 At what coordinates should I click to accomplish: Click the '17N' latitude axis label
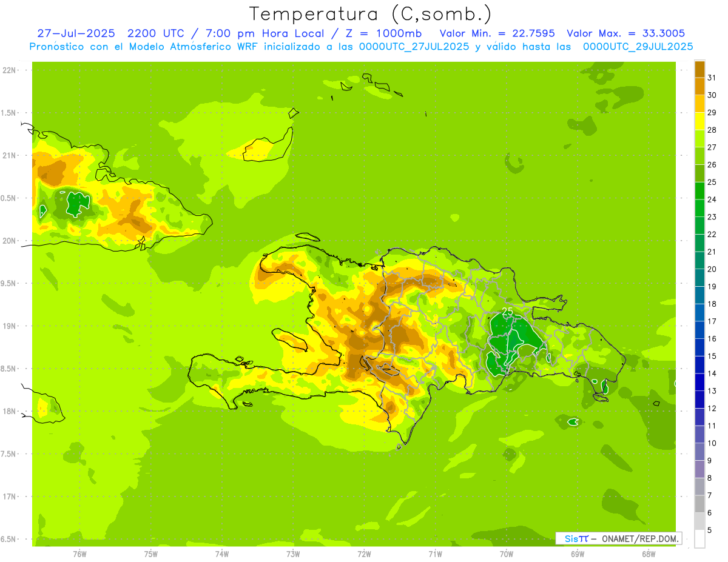coord(9,497)
